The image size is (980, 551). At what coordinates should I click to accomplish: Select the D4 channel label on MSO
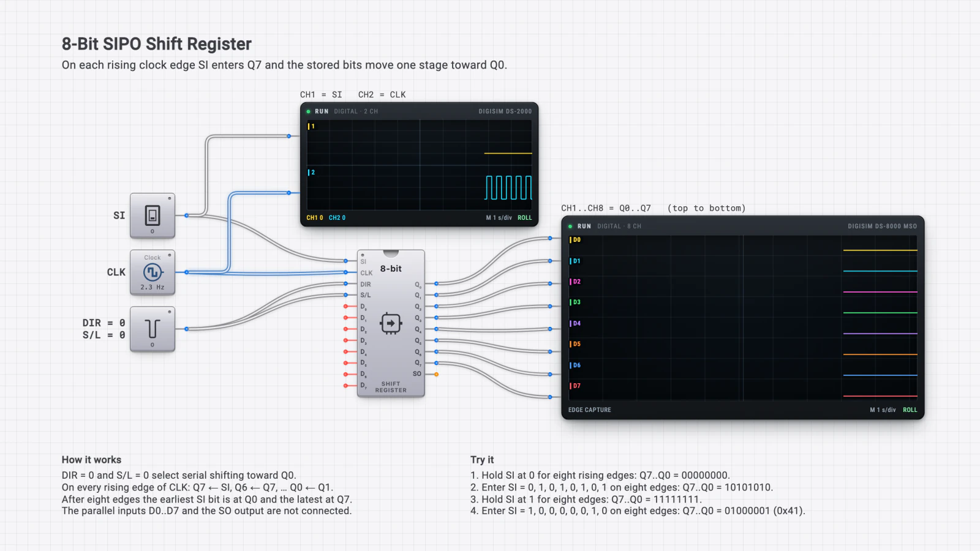coord(575,324)
